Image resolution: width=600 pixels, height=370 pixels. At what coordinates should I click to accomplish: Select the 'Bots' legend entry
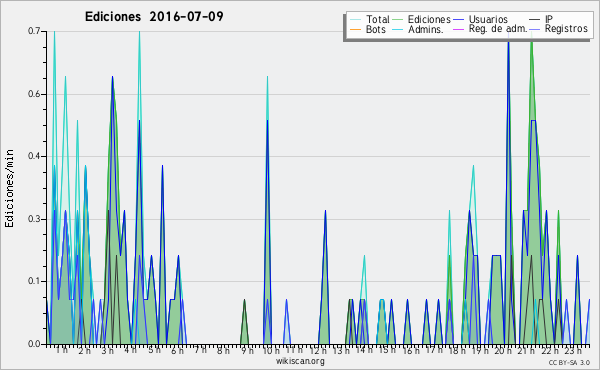(368, 29)
